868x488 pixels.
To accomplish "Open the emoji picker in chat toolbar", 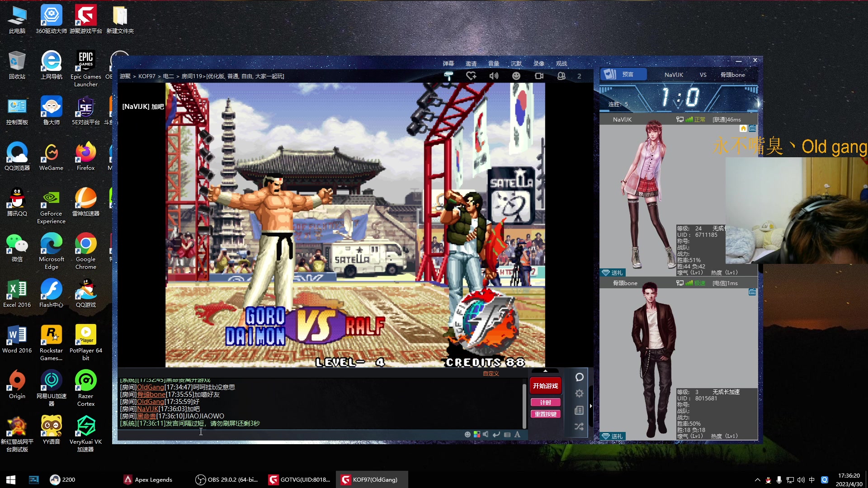I will pyautogui.click(x=468, y=434).
